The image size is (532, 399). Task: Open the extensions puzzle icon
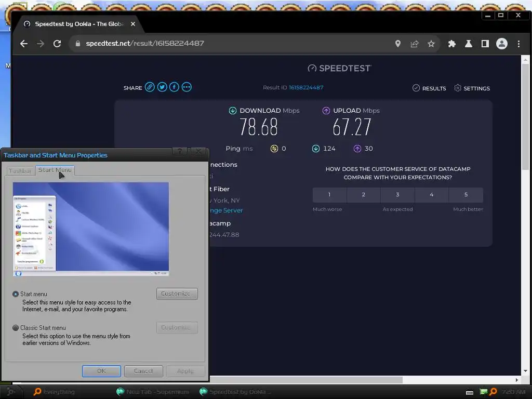pyautogui.click(x=451, y=44)
